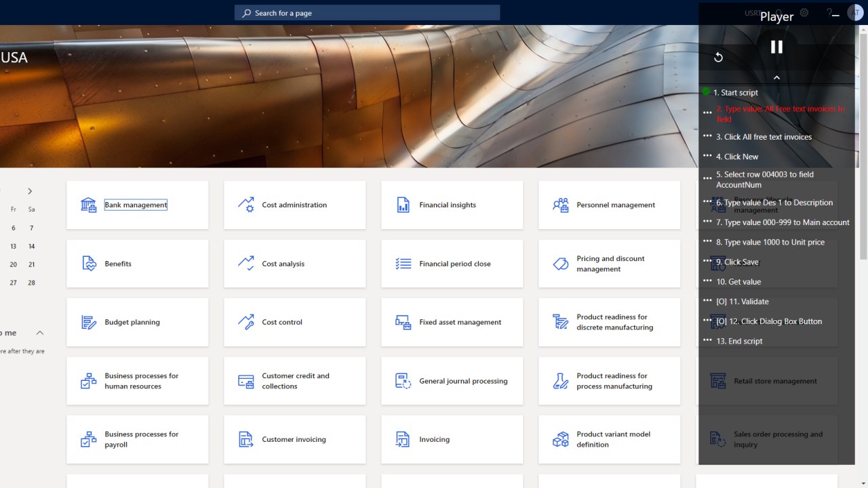Viewport: 868px width, 488px height.
Task: Minimize the Player panel with dash button
Action: 835,15
